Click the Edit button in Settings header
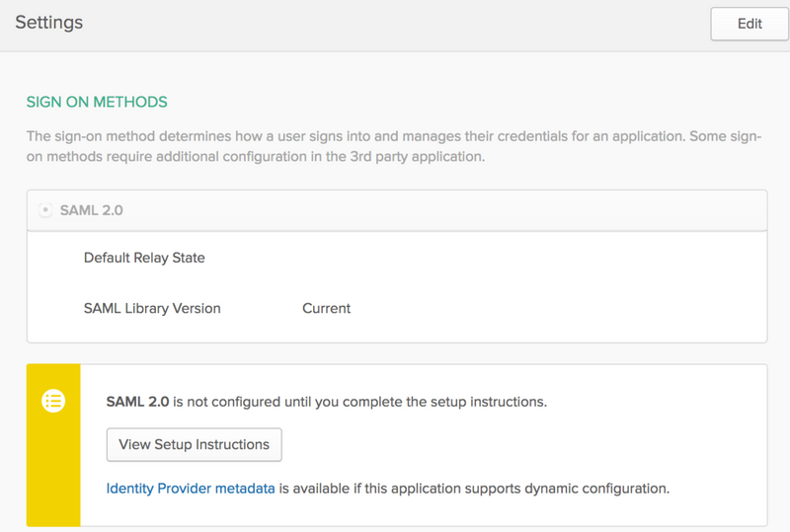Viewport: 790px width, 532px height. point(750,24)
